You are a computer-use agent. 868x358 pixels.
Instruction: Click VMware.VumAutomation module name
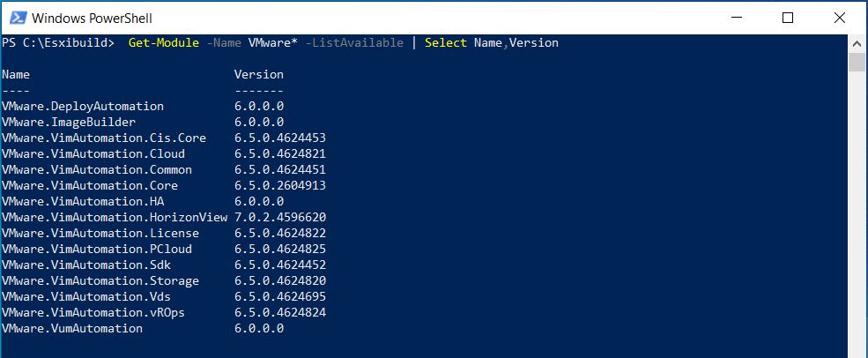coord(72,329)
